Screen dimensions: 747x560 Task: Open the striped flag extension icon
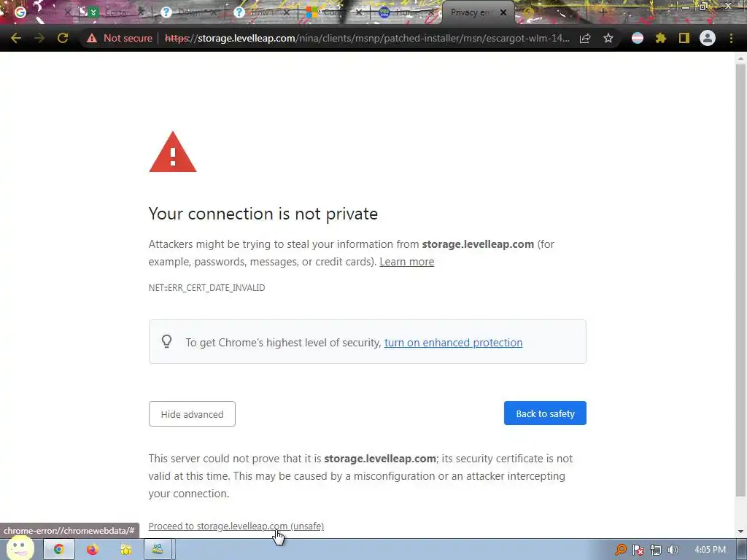[638, 38]
